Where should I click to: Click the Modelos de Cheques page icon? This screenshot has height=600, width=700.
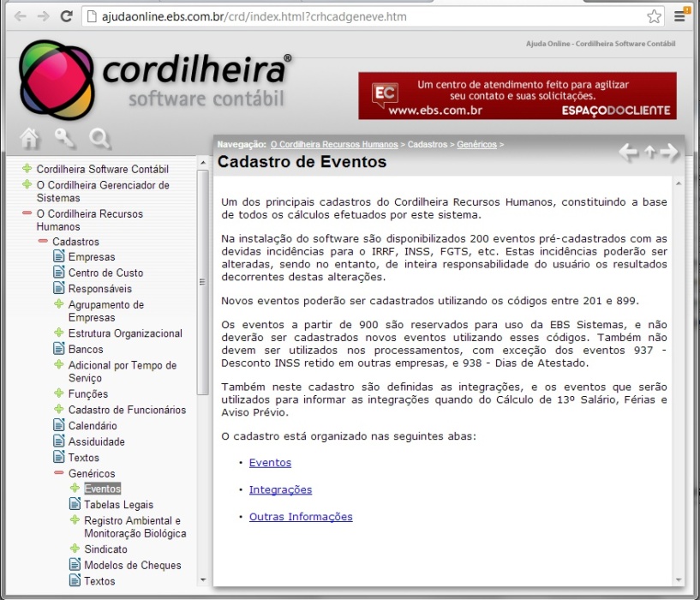[75, 564]
